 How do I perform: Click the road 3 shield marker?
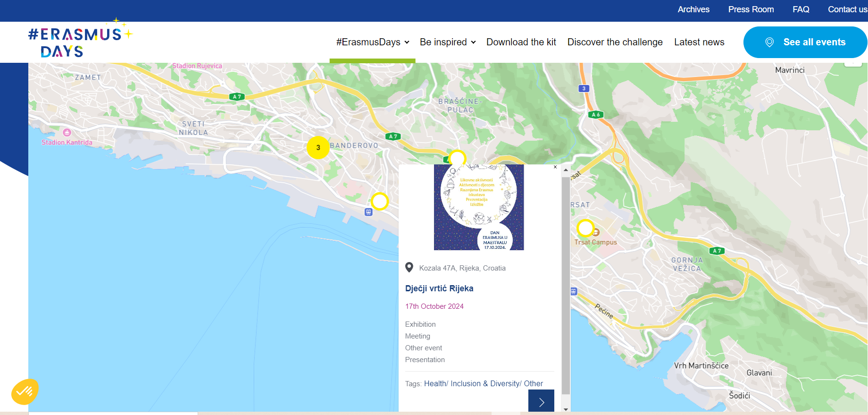point(584,88)
